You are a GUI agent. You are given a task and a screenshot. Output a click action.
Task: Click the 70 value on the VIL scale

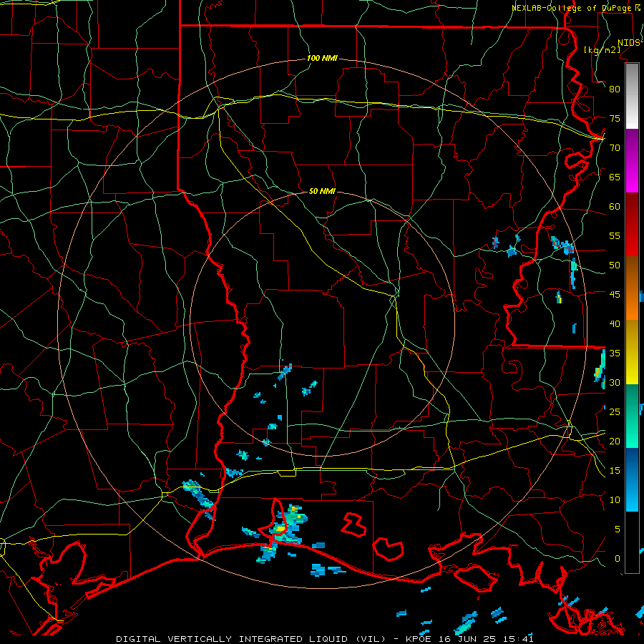pos(615,148)
